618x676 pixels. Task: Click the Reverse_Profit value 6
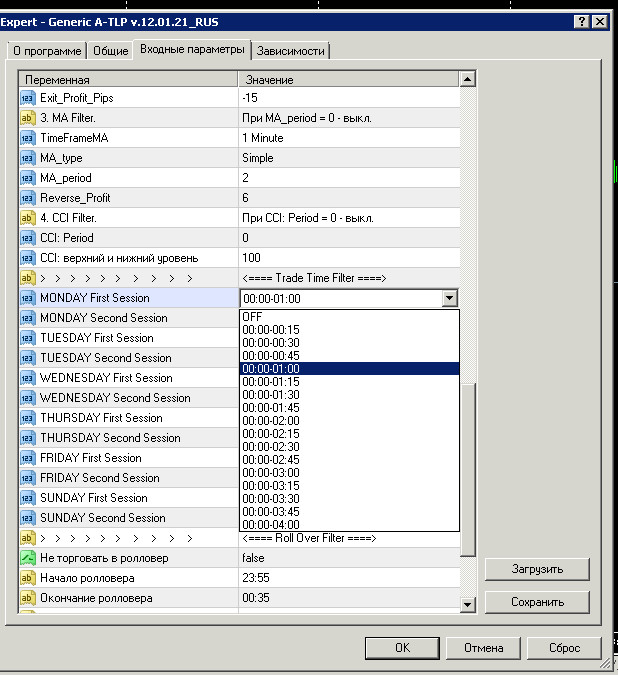click(x=245, y=198)
